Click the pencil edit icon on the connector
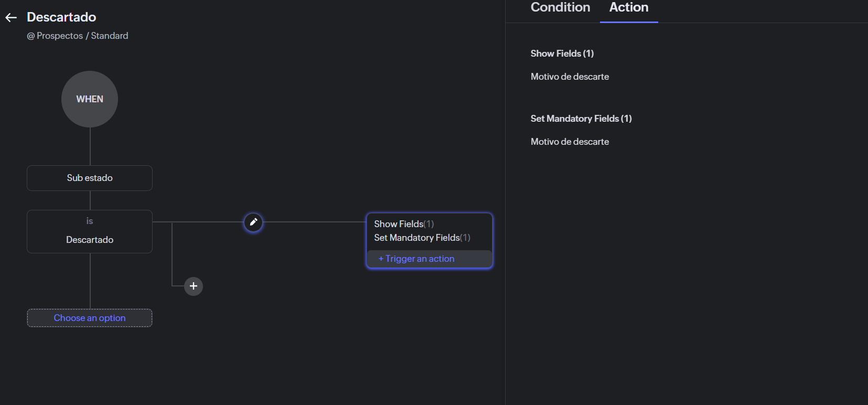This screenshot has width=868, height=405. [x=253, y=222]
